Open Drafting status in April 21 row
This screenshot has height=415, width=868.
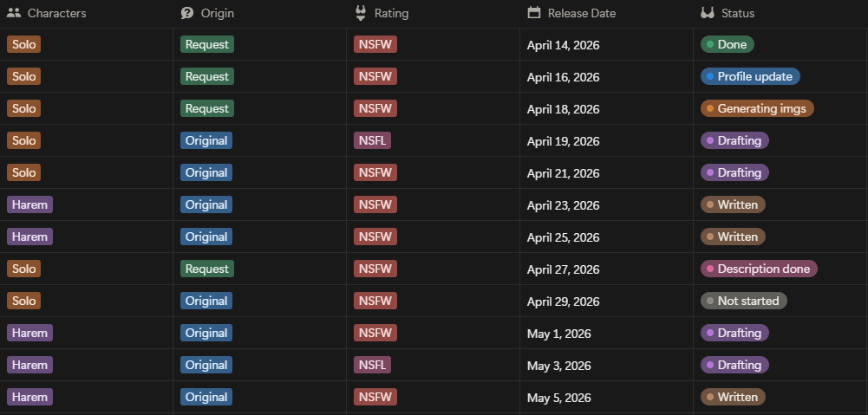[734, 172]
